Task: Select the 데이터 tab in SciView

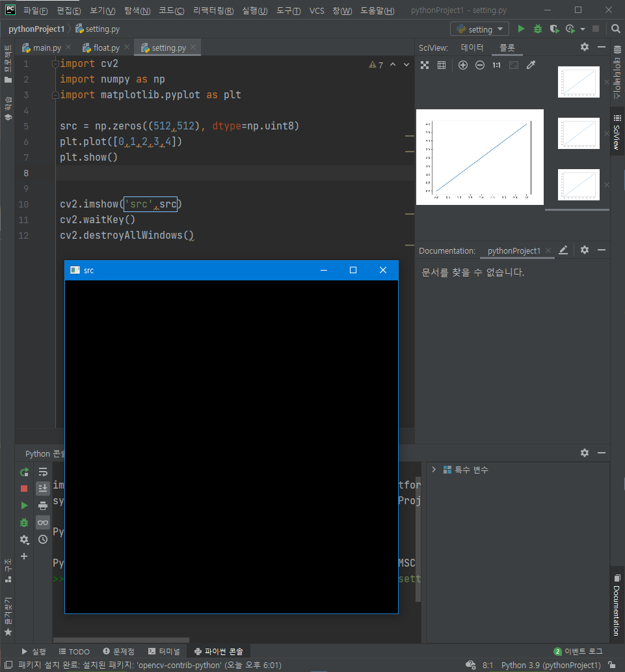Action: [472, 47]
